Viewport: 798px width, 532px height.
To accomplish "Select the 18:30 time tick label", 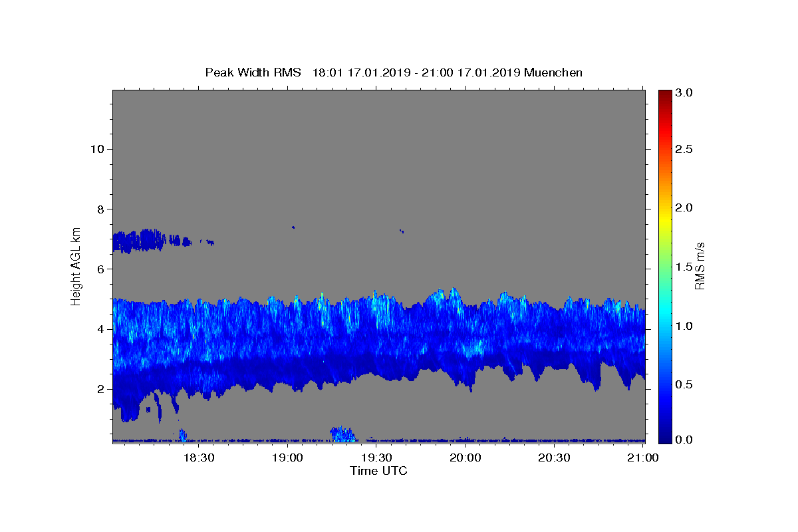I will point(198,458).
